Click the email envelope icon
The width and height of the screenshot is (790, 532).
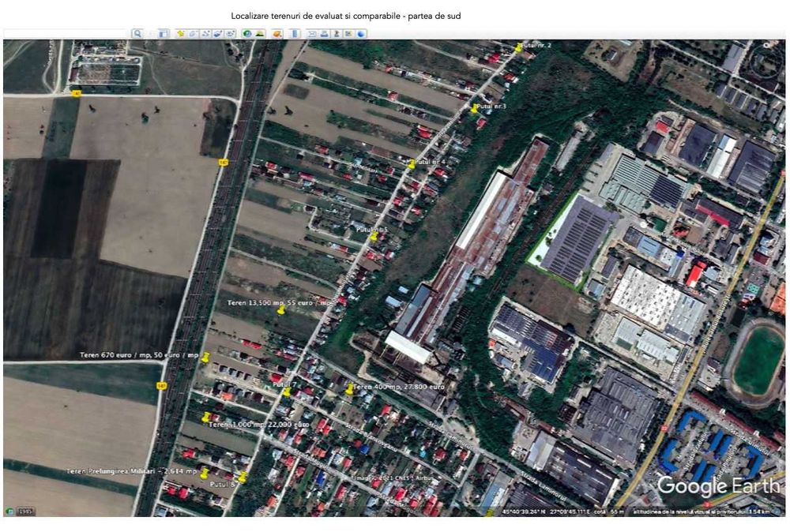312,34
